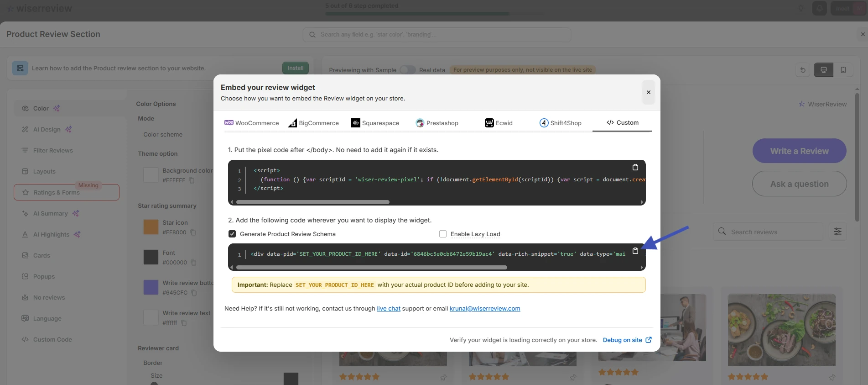Click the undo reset icon
The width and height of the screenshot is (868, 385).
coord(803,70)
